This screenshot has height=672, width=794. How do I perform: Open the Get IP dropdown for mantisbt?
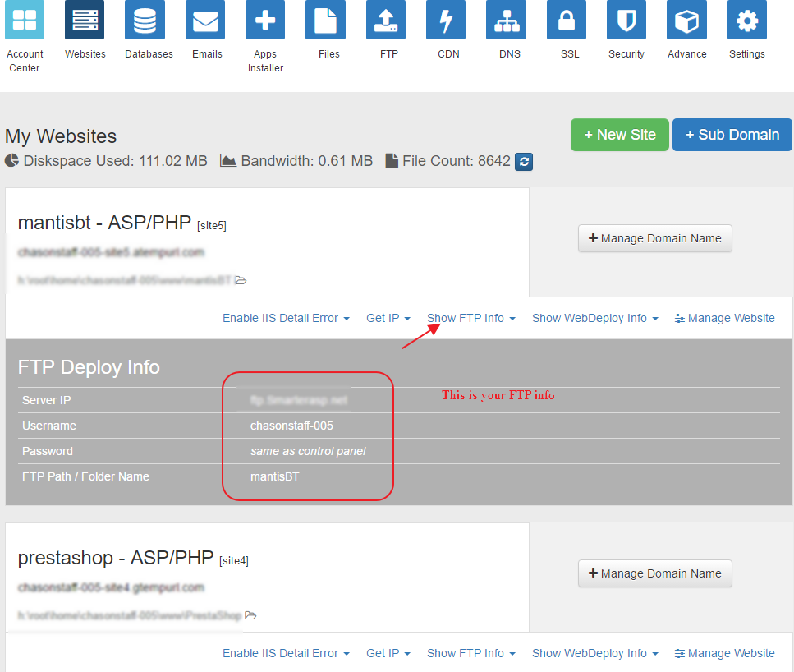(388, 318)
